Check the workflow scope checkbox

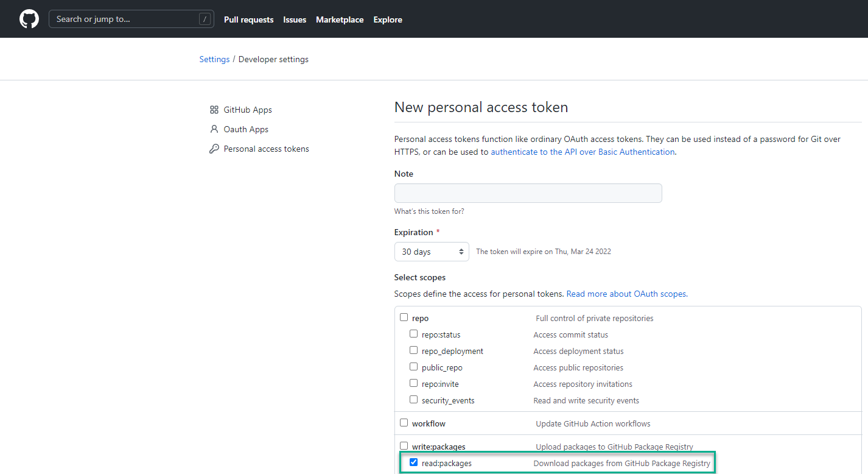[x=404, y=423]
